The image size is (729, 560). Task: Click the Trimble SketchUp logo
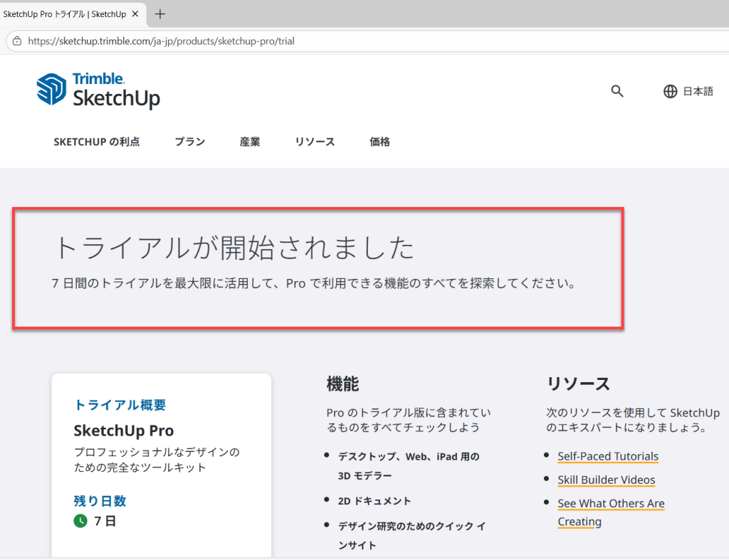(98, 90)
